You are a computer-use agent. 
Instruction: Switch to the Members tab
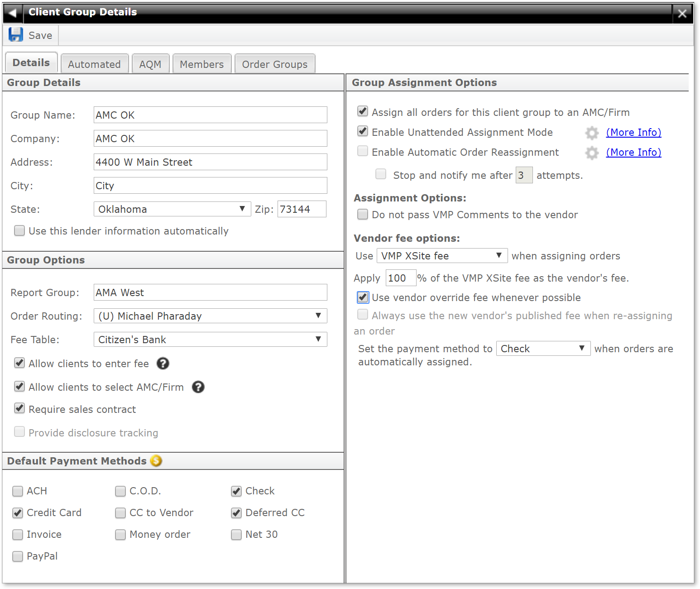(202, 64)
